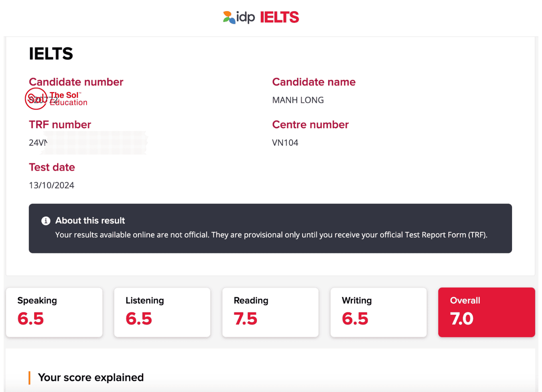Click the info icon beside About this result
Screen dimensions: 542x392
(46, 221)
